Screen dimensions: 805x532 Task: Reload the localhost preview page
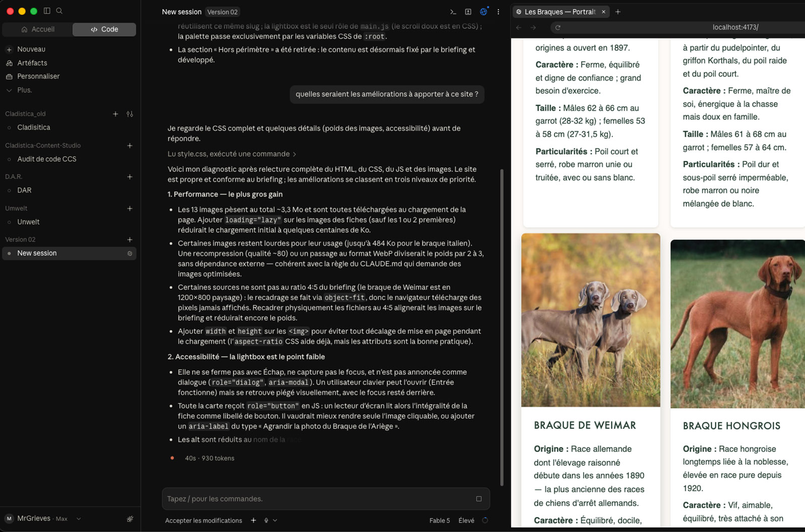pyautogui.click(x=557, y=28)
